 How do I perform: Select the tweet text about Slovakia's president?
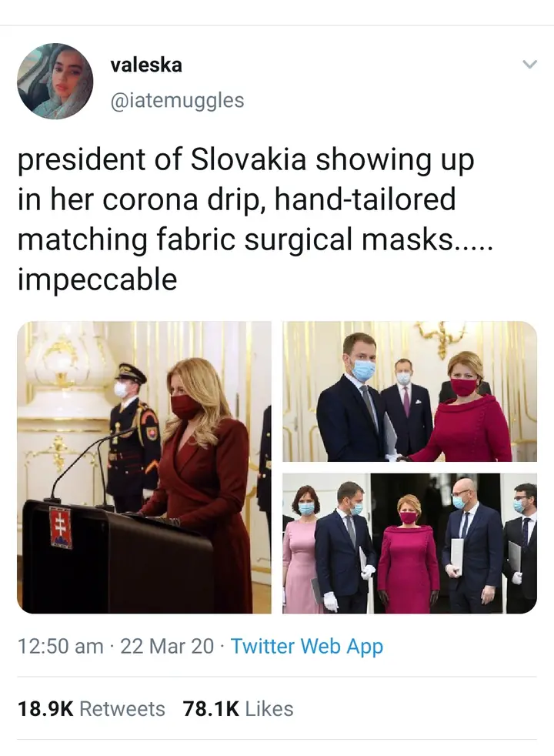(x=255, y=219)
